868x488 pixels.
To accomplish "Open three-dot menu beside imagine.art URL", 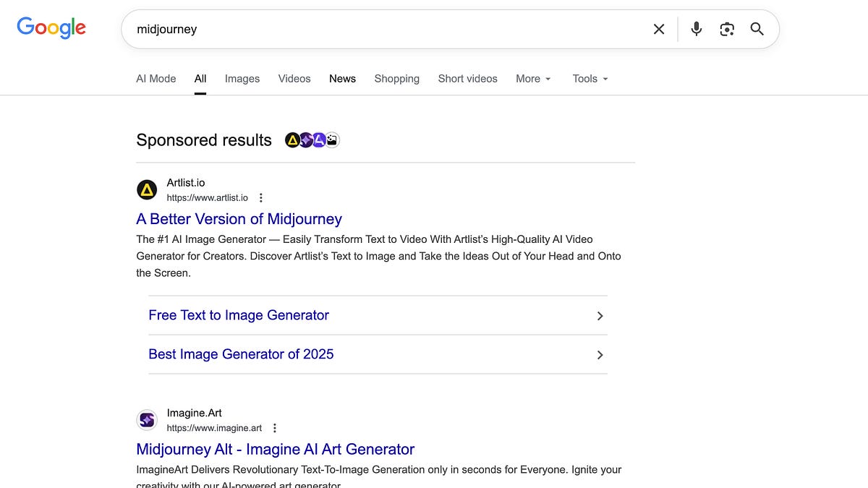I will 274,428.
